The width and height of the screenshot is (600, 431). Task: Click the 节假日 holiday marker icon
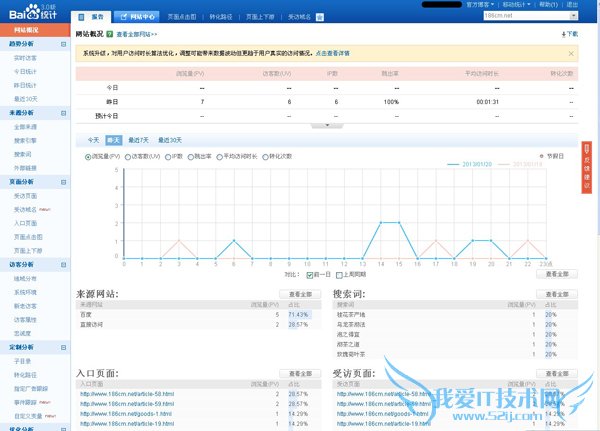pos(541,156)
